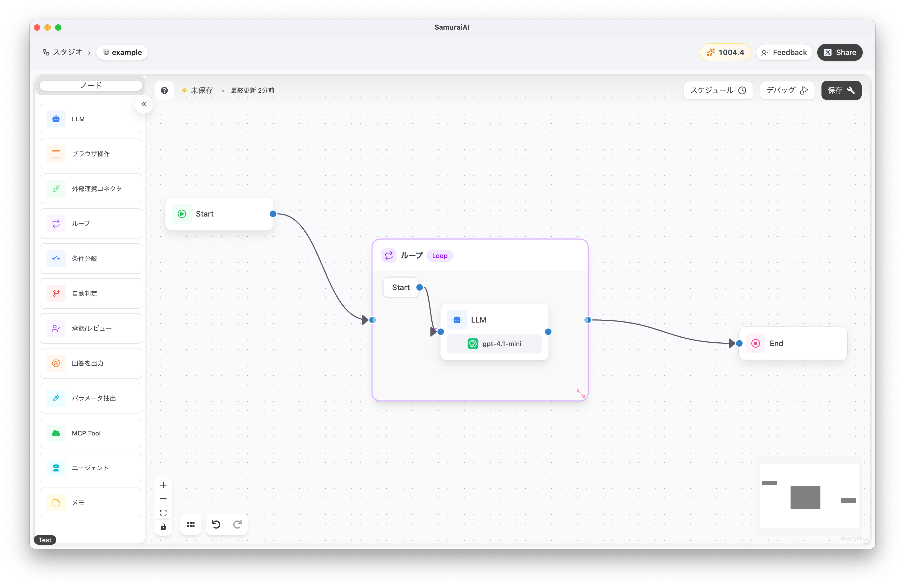Screen dimensions: 905x588
Task: Toggle the dot grid background
Action: [191, 524]
